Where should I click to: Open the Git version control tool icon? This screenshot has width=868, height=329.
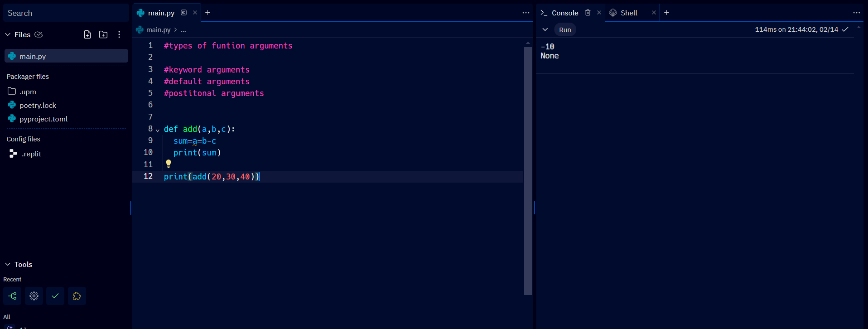pos(12,296)
